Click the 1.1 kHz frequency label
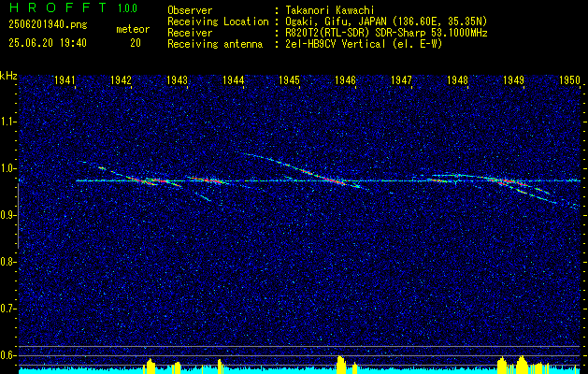Screen dimensions: 588x374 click(x=8, y=122)
